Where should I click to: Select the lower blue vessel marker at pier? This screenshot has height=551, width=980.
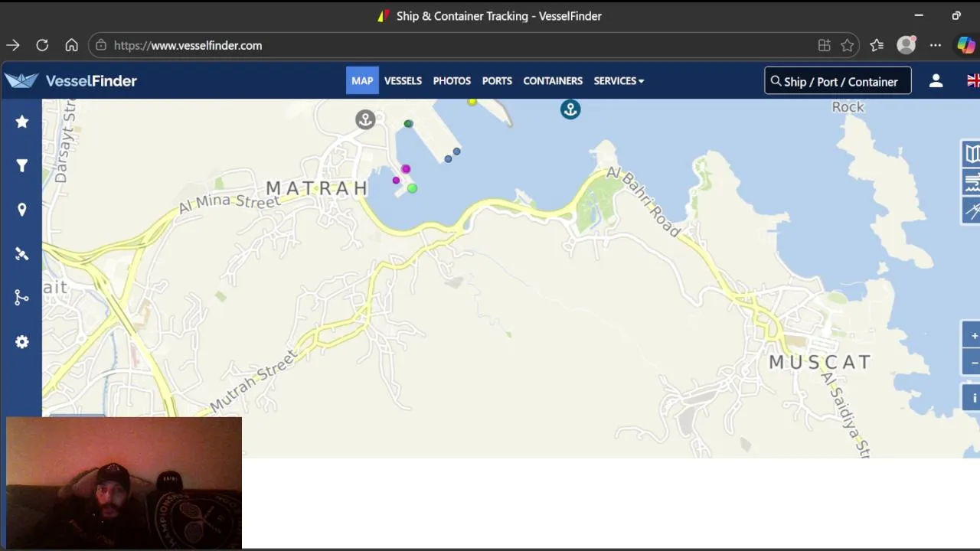click(x=448, y=159)
